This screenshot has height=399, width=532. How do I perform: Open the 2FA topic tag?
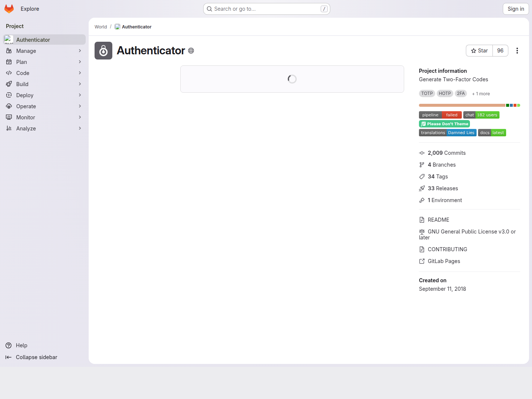(x=461, y=93)
